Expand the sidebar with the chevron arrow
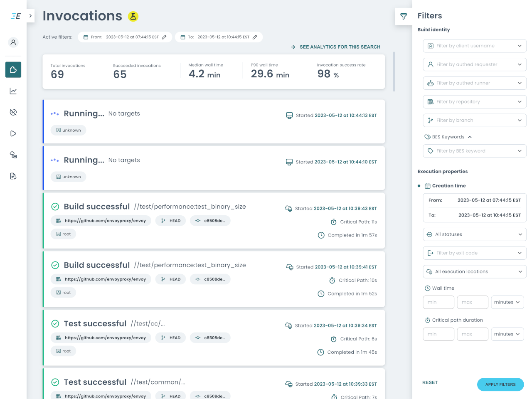The height and width of the screenshot is (399, 532). click(30, 16)
